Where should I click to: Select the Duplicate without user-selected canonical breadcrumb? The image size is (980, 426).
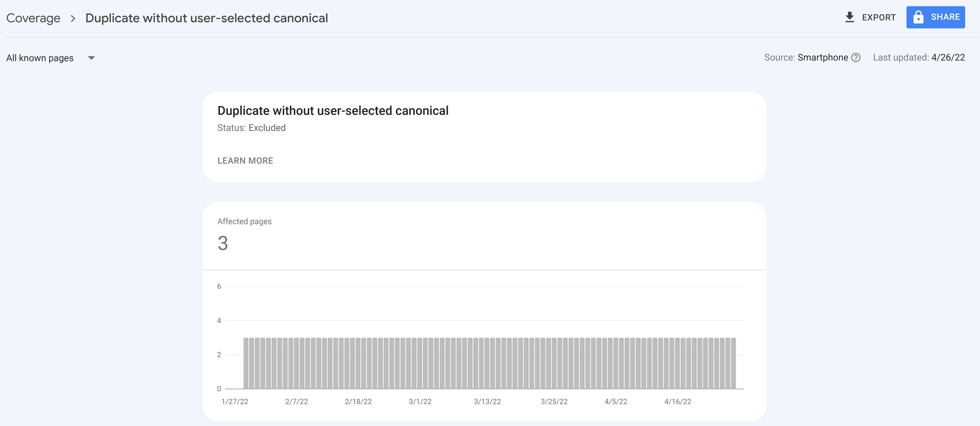(206, 18)
